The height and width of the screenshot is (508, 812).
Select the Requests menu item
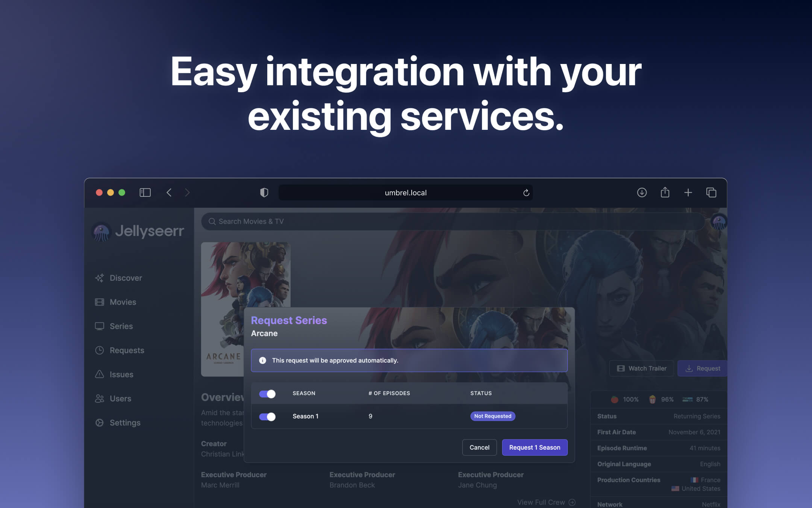127,350
